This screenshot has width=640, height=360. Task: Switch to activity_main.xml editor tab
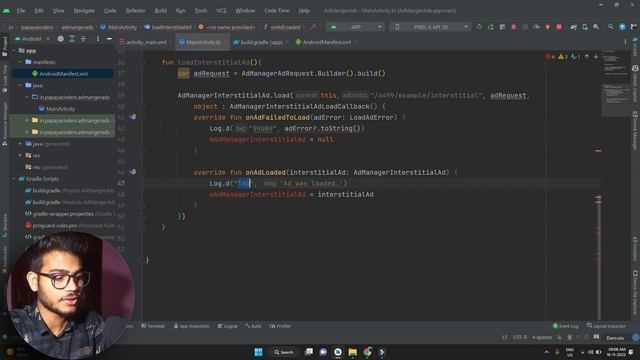143,42
